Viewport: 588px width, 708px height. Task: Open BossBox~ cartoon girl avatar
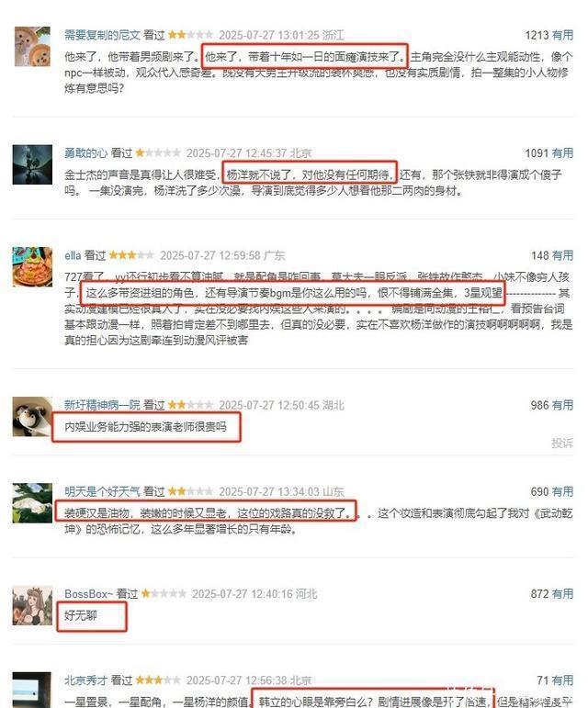32,605
